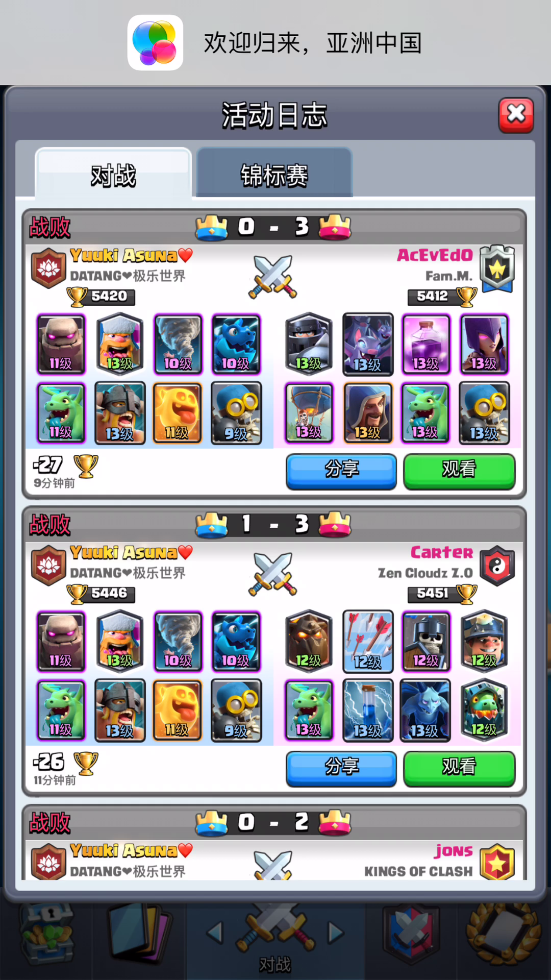Switch to the 锦标赛 tab
This screenshot has height=980, width=551.
274,174
